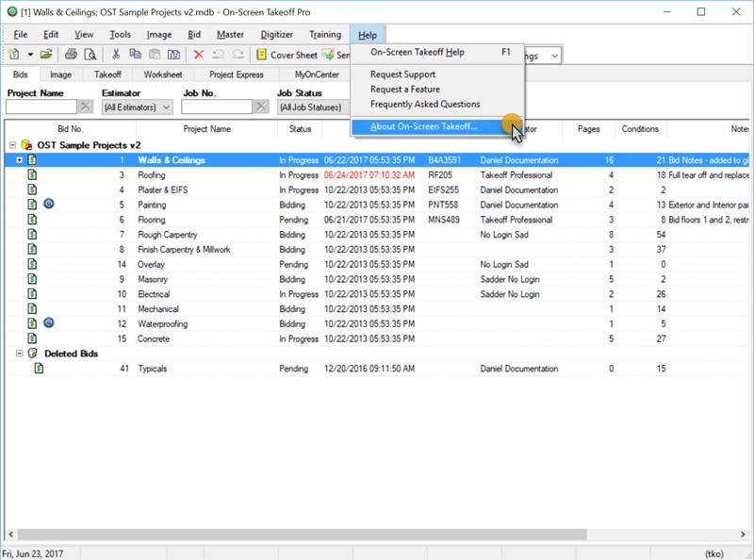Click the New Bid toolbar icon
754x560 pixels.
pos(14,55)
